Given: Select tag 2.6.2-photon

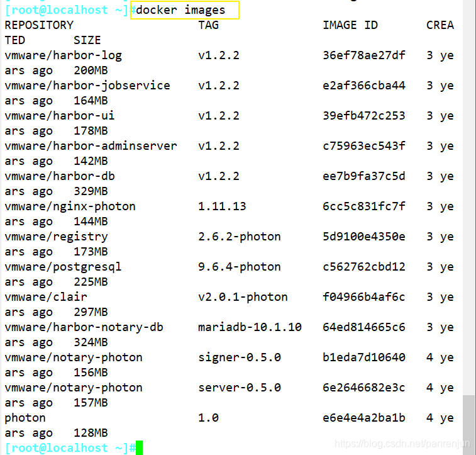Looking at the screenshot, I should [x=240, y=237].
